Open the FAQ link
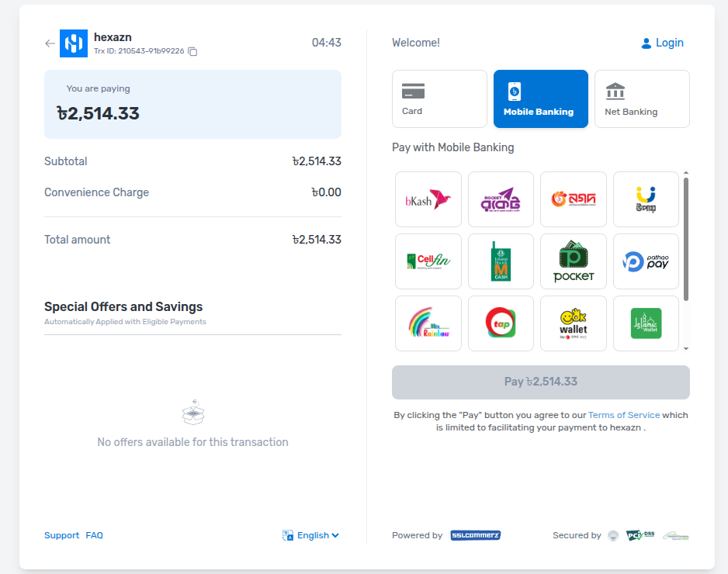The image size is (728, 574). point(94,535)
